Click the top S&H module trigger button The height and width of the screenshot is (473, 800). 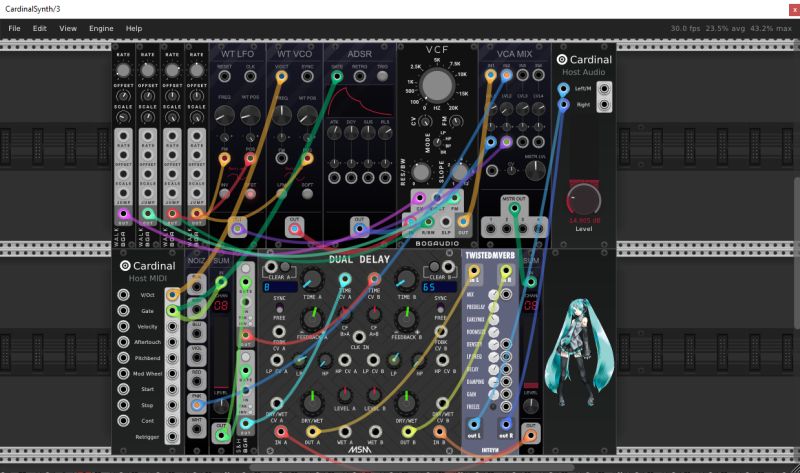(x=245, y=268)
